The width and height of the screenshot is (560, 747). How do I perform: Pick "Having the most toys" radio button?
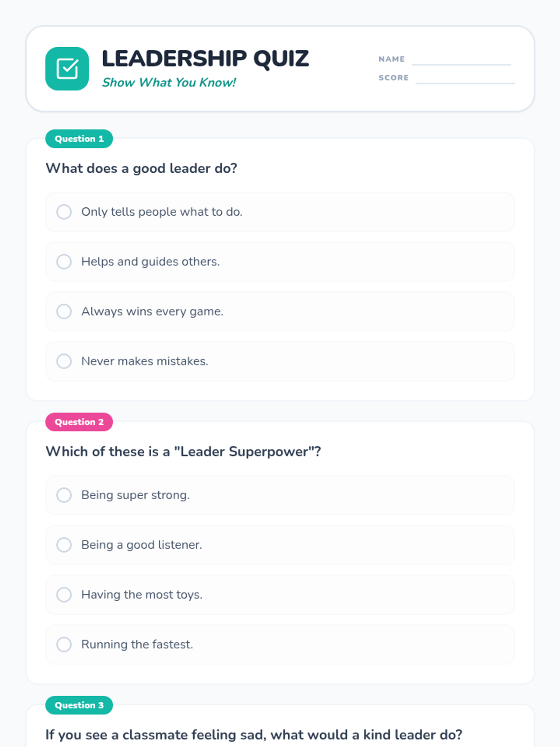(64, 595)
